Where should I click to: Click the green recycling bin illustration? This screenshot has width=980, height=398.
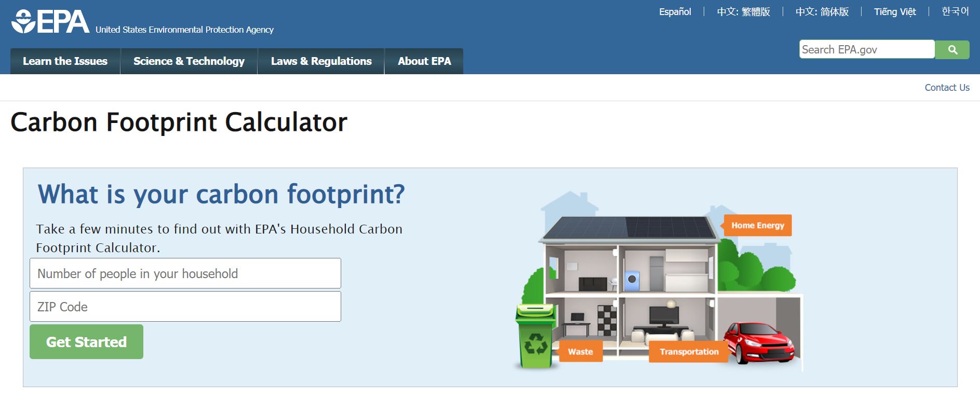pyautogui.click(x=535, y=337)
